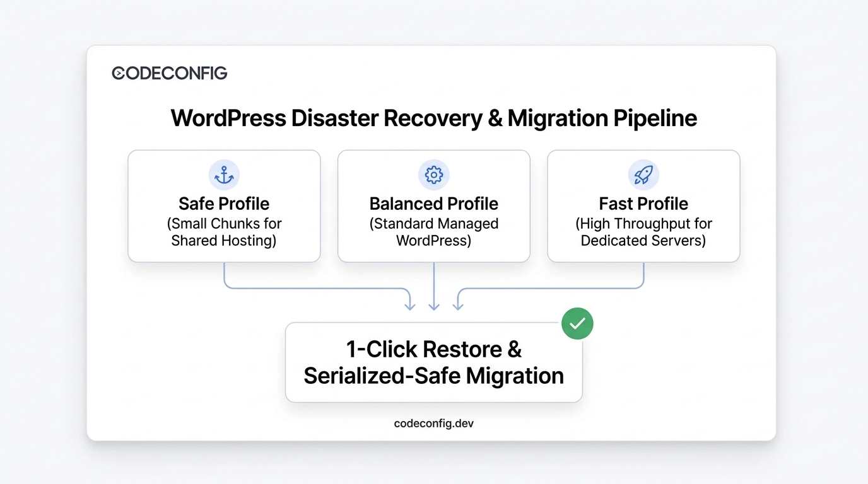Click the rocket icon above Fast Profile
This screenshot has height=484, width=868.
(643, 175)
